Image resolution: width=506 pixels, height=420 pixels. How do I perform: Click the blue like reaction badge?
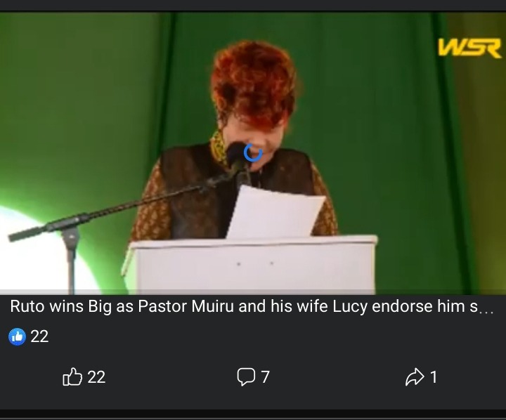point(17,336)
